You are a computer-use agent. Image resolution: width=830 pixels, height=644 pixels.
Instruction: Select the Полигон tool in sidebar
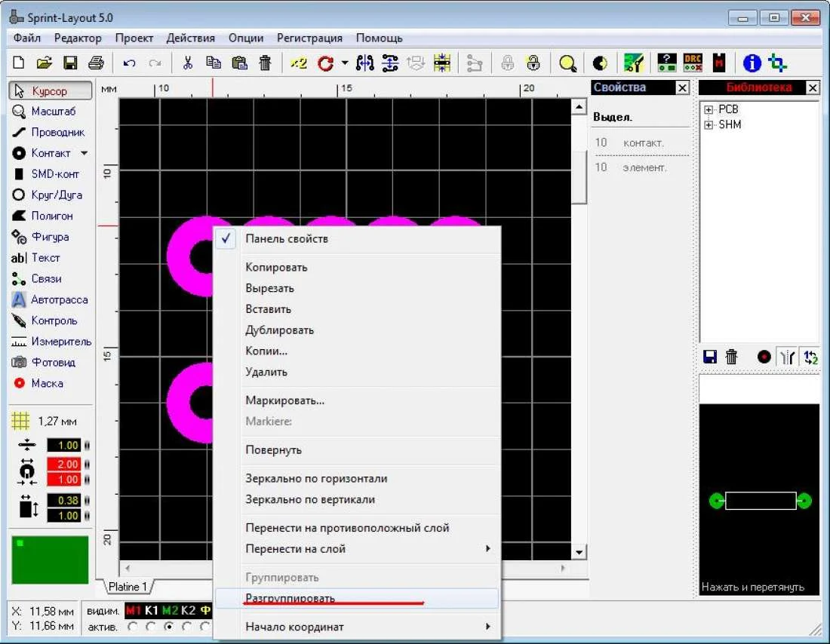tap(51, 216)
